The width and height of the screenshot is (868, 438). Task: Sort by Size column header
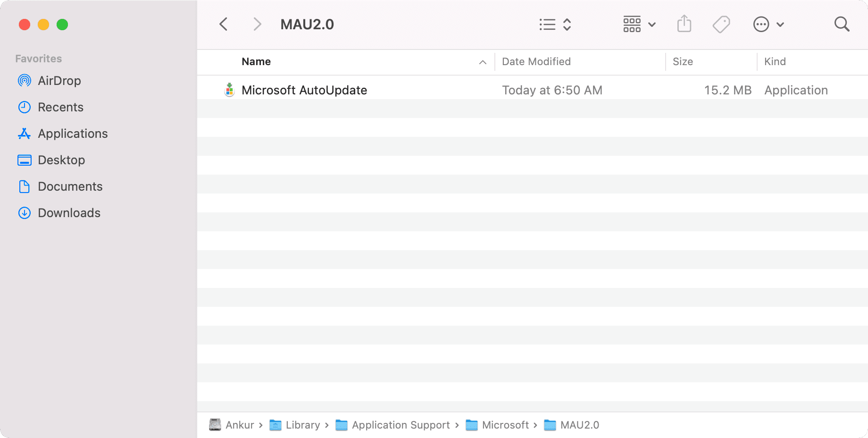[x=683, y=61]
